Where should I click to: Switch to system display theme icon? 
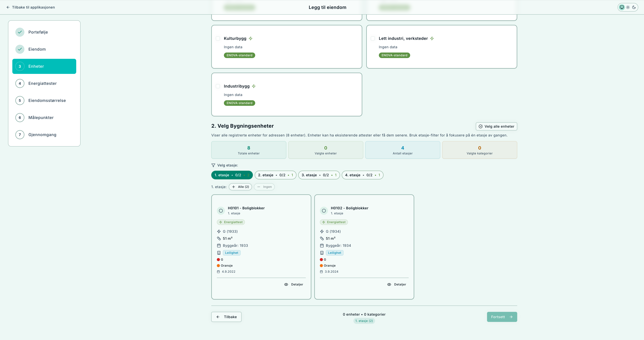click(x=621, y=7)
